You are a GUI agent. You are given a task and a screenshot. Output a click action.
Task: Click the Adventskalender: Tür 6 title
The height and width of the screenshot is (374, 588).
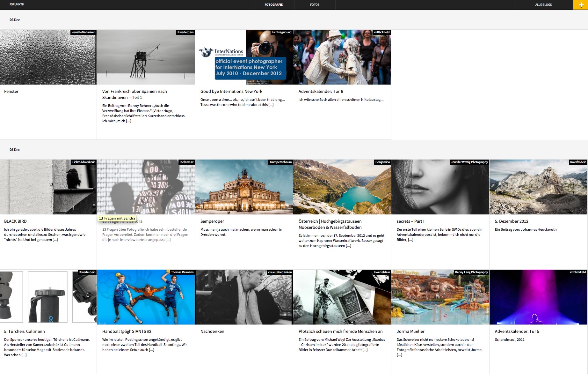pyautogui.click(x=321, y=92)
